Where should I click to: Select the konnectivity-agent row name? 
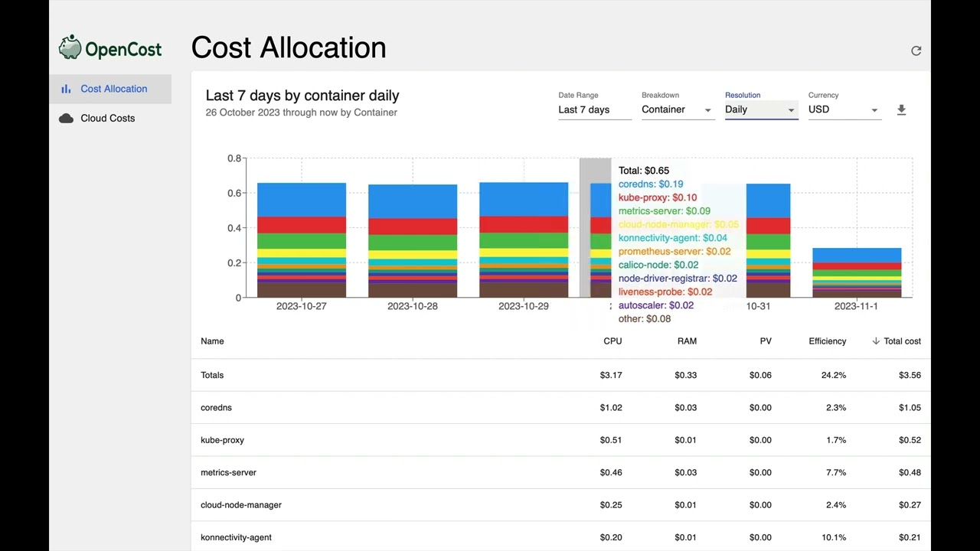click(236, 537)
